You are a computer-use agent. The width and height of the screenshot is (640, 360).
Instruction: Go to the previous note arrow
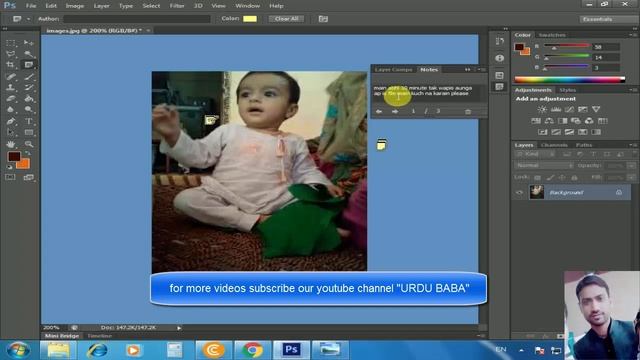[x=379, y=111]
